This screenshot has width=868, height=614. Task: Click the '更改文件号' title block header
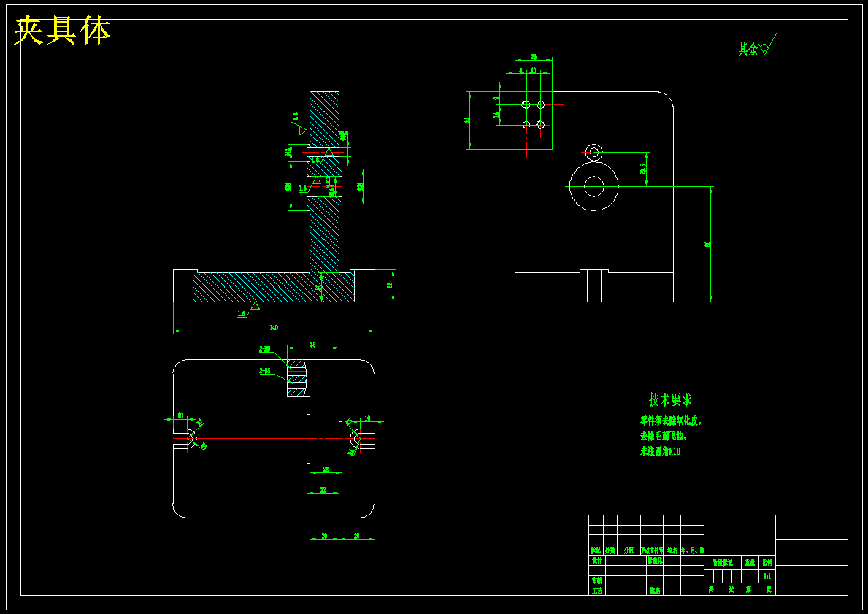click(652, 550)
